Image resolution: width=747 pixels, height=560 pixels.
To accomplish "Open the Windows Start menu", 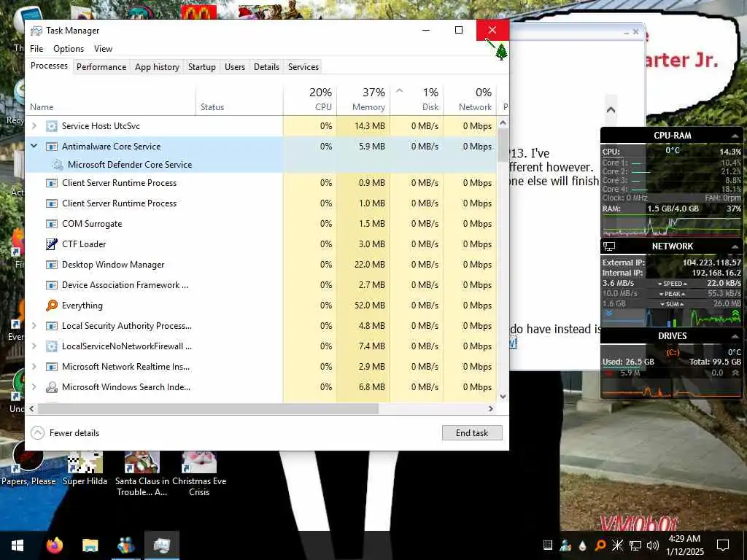I will coord(18,545).
